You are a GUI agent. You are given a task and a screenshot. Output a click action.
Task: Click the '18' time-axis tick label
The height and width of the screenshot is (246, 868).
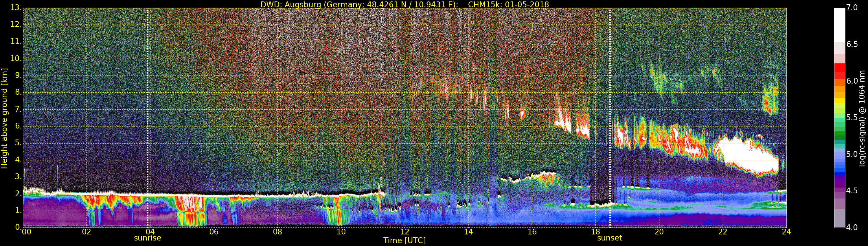point(596,232)
